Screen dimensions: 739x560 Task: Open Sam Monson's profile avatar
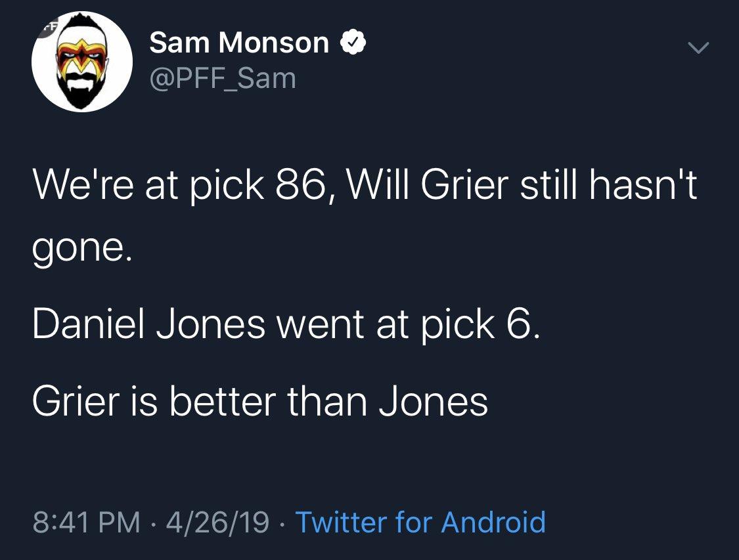(x=82, y=62)
